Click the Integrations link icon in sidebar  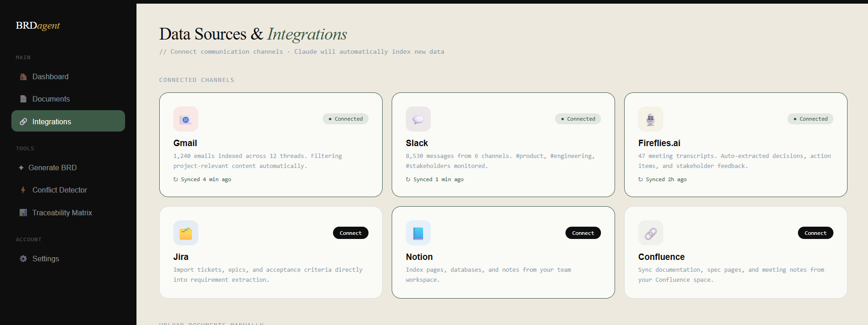tap(23, 122)
